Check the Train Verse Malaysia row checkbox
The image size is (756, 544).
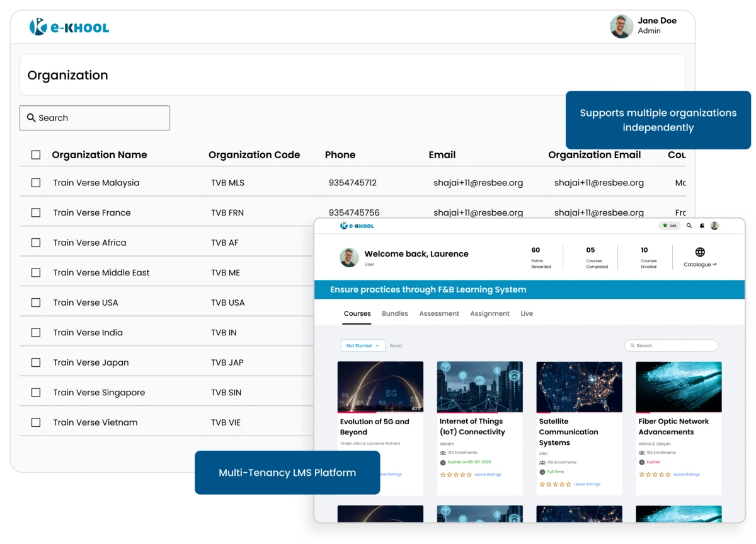(36, 183)
